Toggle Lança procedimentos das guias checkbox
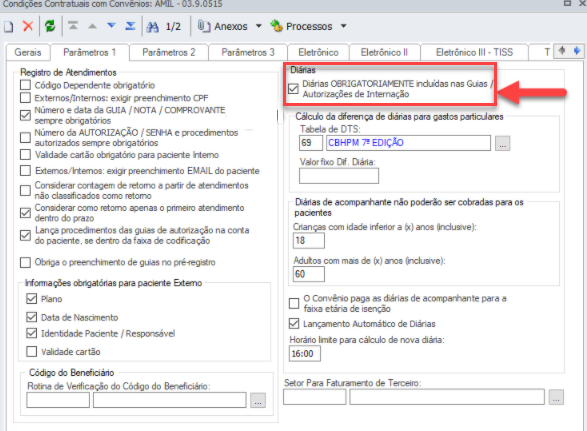This screenshot has height=431, width=587. coord(25,235)
